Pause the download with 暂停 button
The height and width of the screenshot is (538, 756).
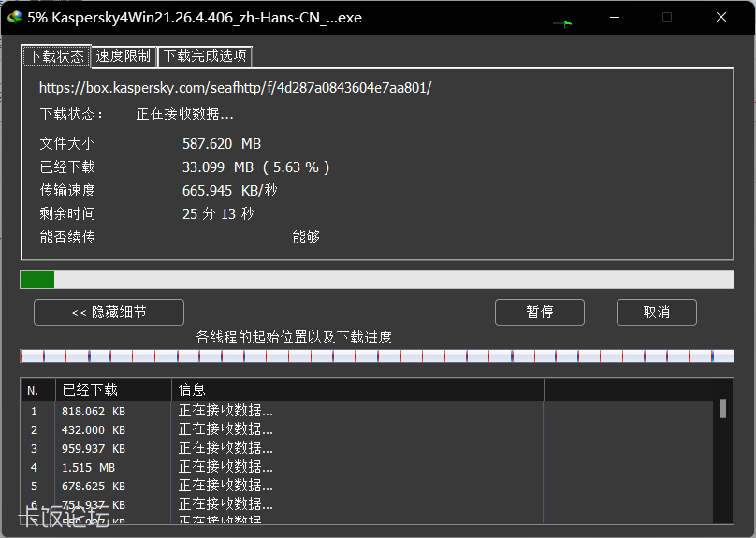coord(540,313)
